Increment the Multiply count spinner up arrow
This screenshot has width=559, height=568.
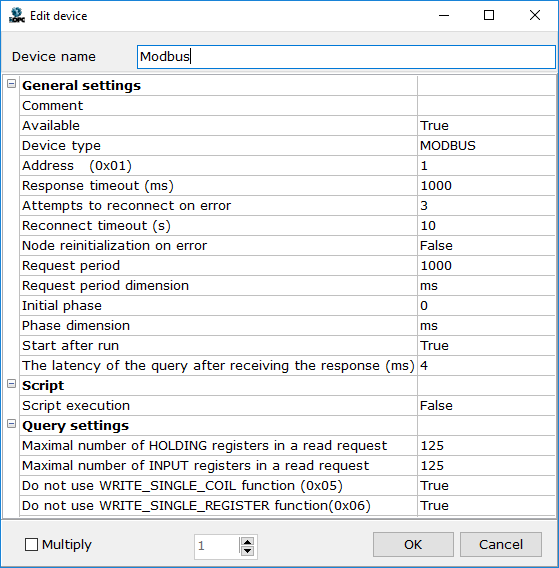click(247, 542)
